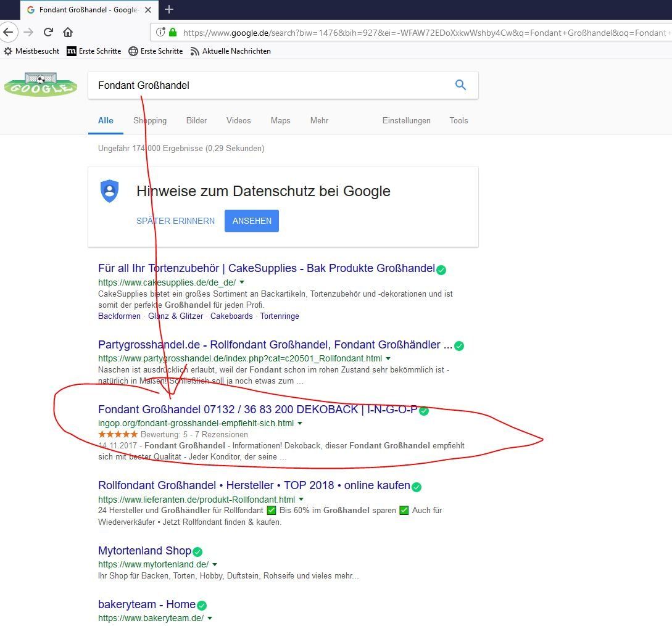Image resolution: width=672 pixels, height=626 pixels.
Task: Open Aktuelle Nachrichten feed bookmark
Action: click(231, 51)
